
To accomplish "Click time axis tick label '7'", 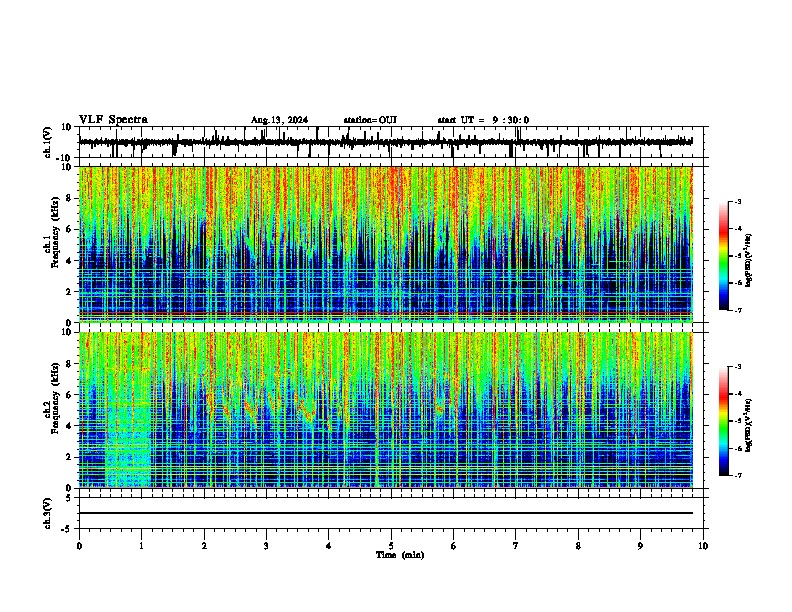I will (x=516, y=546).
